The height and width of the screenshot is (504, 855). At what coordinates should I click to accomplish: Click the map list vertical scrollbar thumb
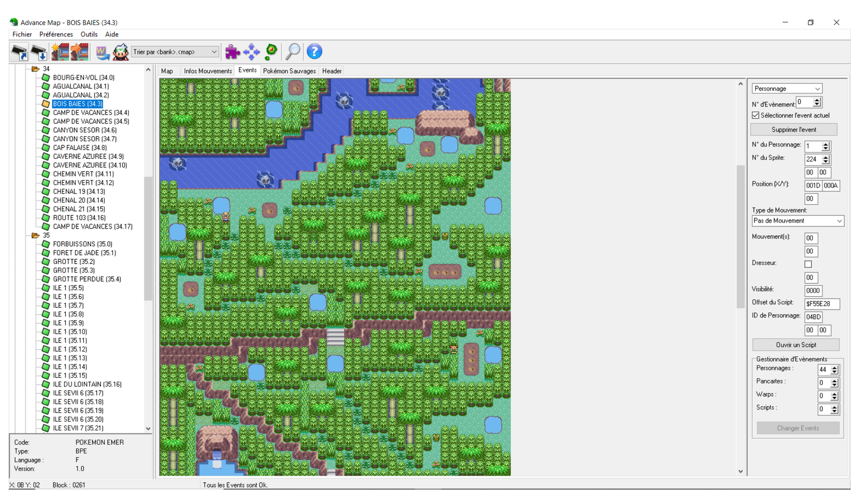tap(148, 238)
